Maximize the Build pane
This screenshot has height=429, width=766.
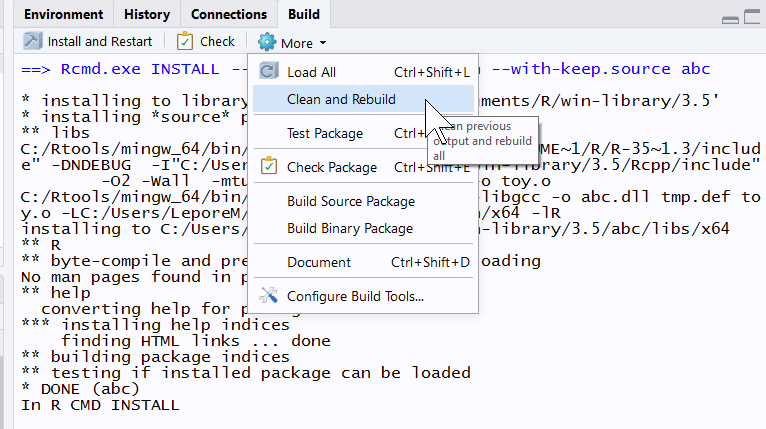coord(753,17)
